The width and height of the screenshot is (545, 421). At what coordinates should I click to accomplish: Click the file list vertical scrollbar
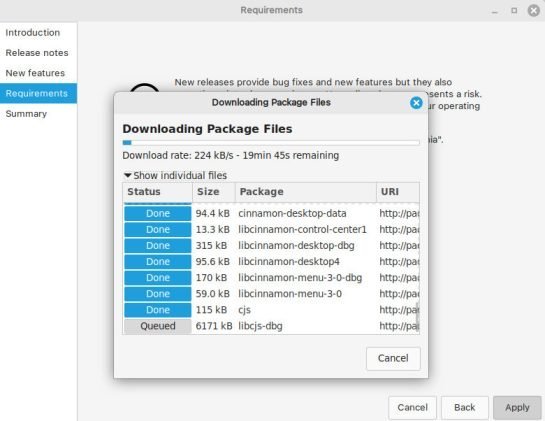(417, 317)
